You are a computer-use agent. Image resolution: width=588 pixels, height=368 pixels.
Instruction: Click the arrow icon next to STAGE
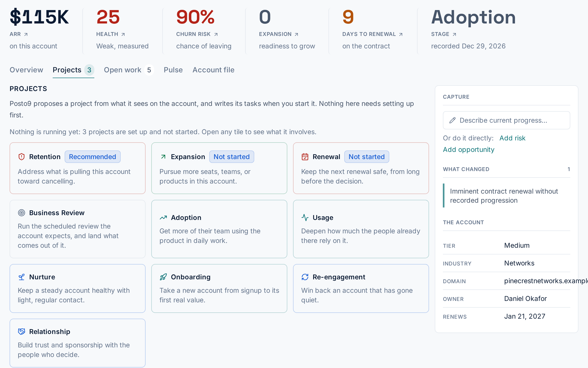(x=454, y=34)
